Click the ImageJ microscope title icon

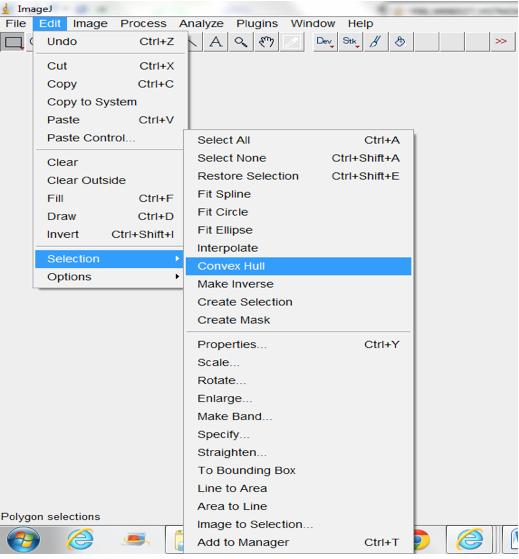click(6, 8)
